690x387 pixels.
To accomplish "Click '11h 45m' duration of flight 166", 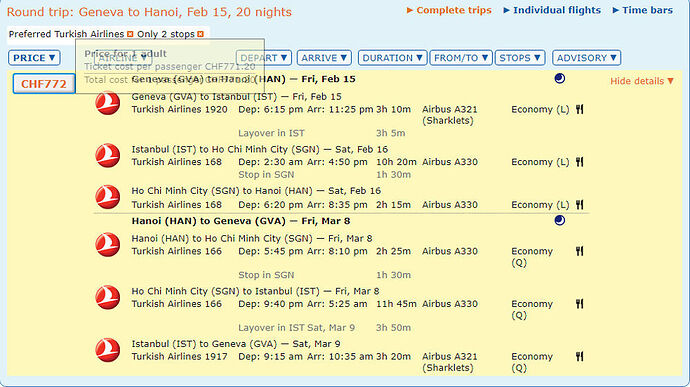I will point(396,304).
